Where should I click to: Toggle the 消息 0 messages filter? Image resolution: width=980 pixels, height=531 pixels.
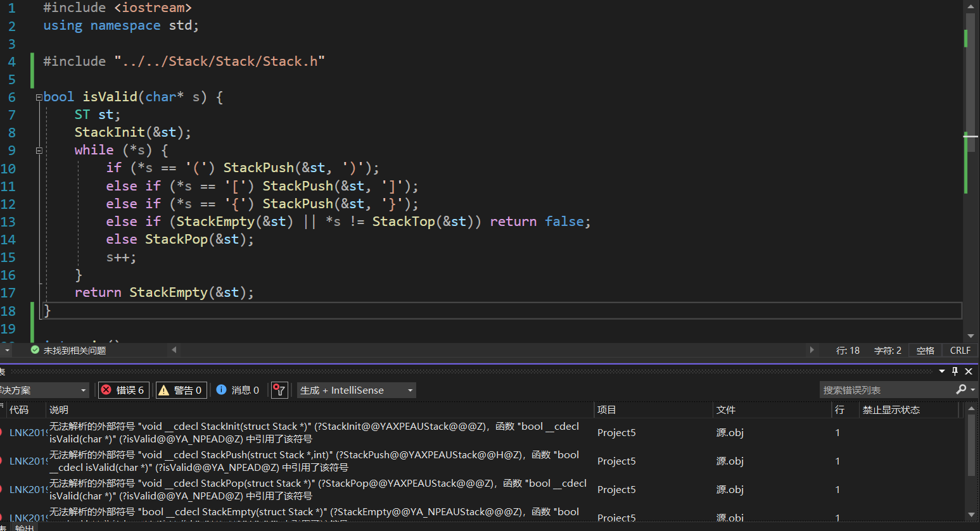(x=238, y=390)
